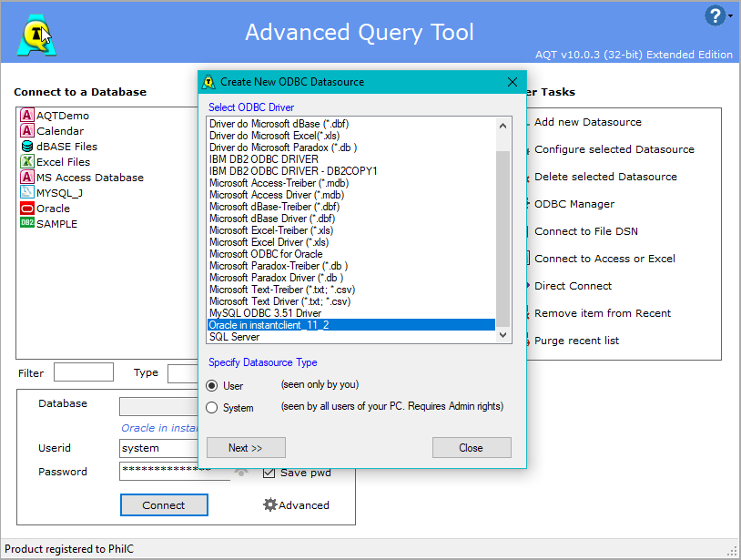Click the Advanced gear icon

tap(269, 504)
